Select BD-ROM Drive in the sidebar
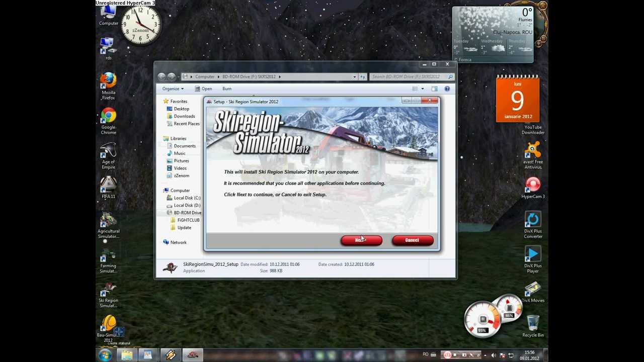This screenshot has height=362, width=644. 184,213
